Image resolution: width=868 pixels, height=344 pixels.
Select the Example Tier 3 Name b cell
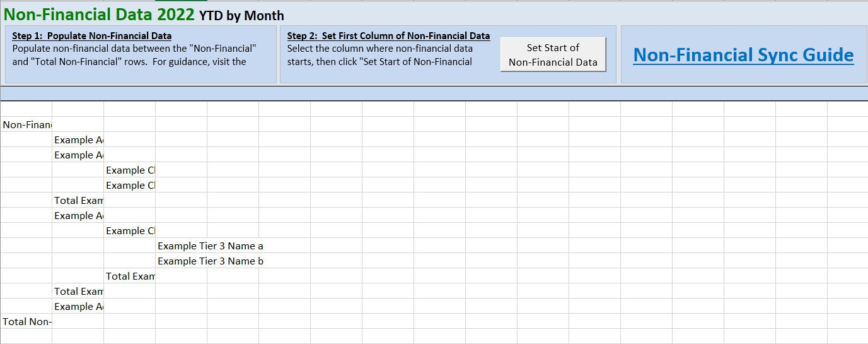coord(211,261)
